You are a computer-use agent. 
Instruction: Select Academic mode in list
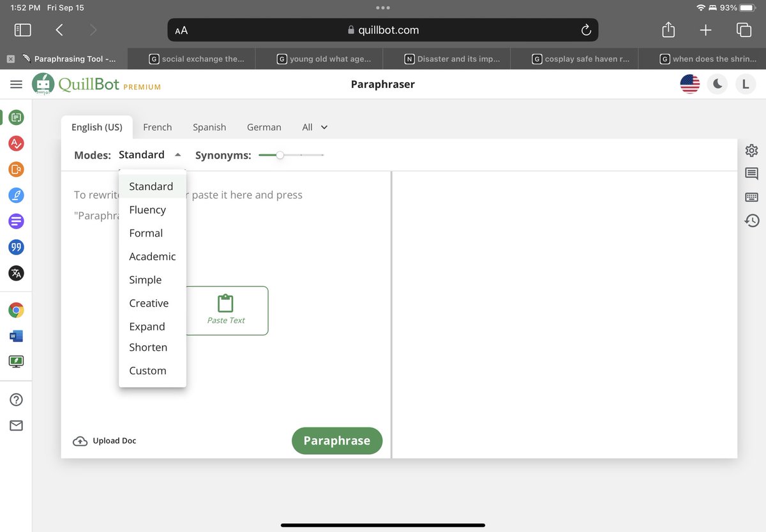pyautogui.click(x=152, y=256)
